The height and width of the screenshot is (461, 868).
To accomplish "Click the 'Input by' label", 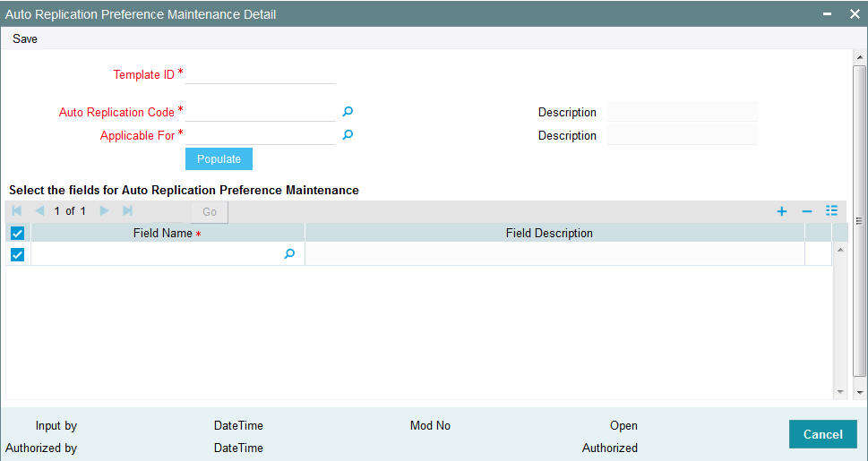I will click(56, 425).
